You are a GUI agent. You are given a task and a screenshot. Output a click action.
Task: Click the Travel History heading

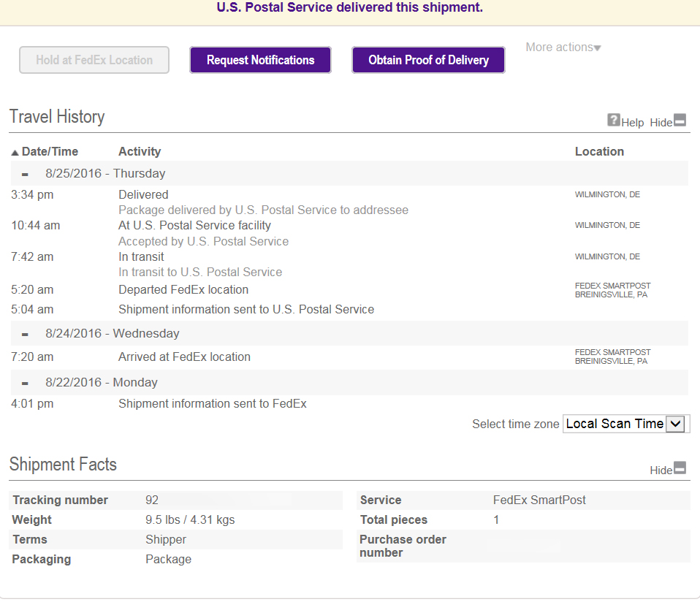click(x=57, y=117)
